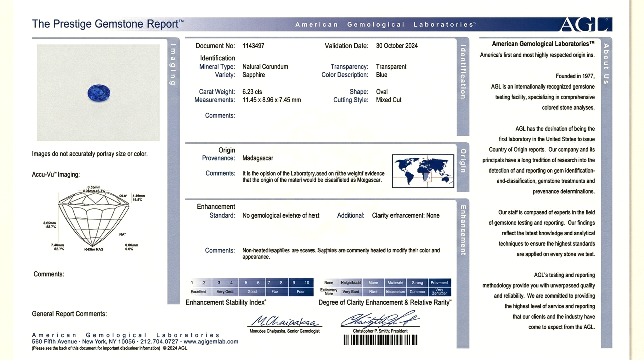The image size is (644, 360).
Task: Click the Natural Corundum mineral type value
Action: pos(265,67)
